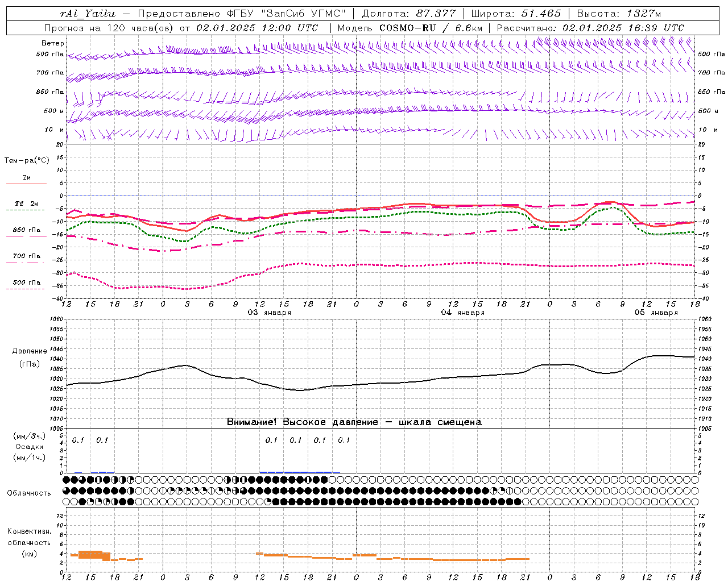Click the Ветер panel label
This screenshot has width=728, height=582.
click(53, 43)
